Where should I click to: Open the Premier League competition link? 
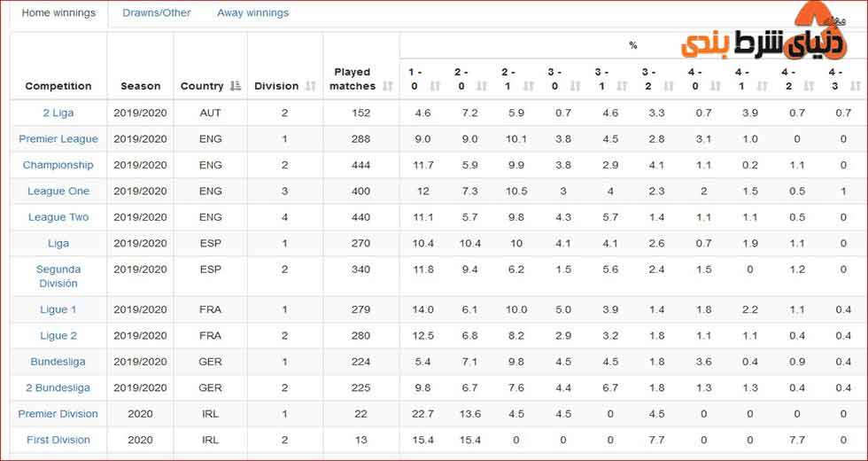58,139
